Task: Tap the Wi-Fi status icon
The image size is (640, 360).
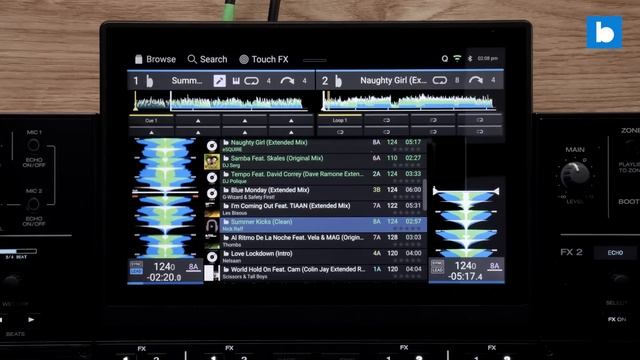Action: click(457, 59)
